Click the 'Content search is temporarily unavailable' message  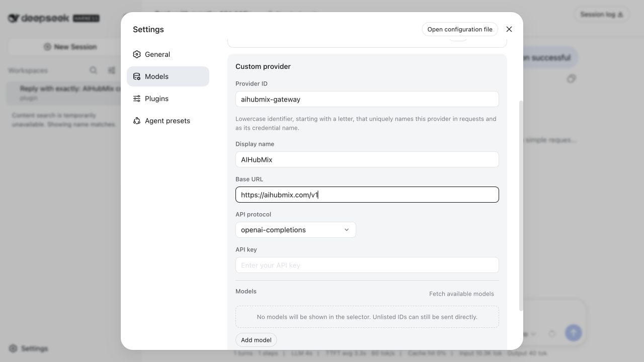point(64,120)
